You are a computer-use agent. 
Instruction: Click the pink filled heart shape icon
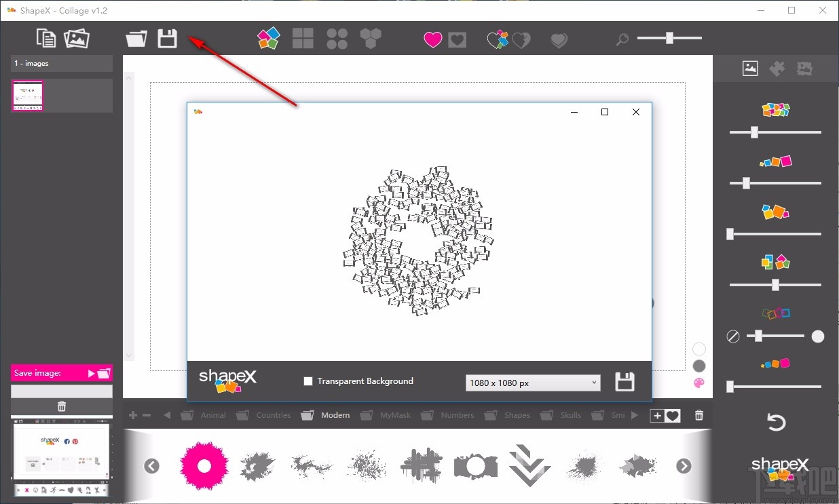pos(432,39)
